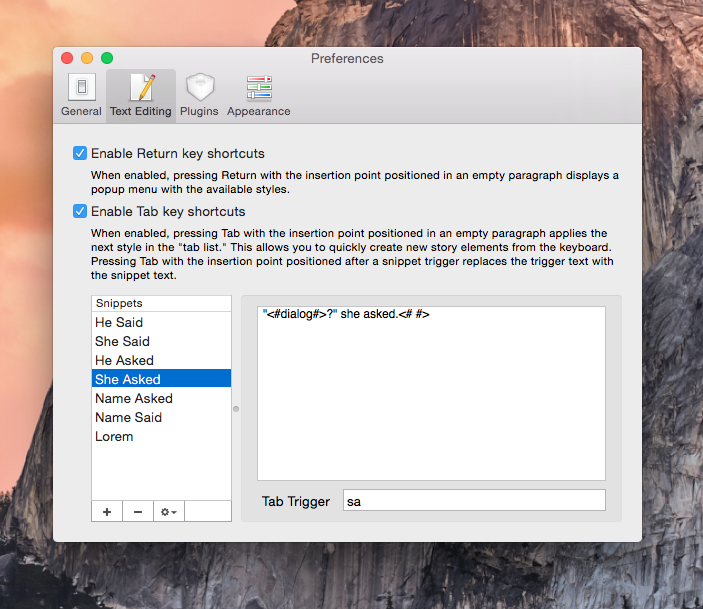Remove selected snippet with minus button
This screenshot has width=703, height=609.
tap(138, 512)
